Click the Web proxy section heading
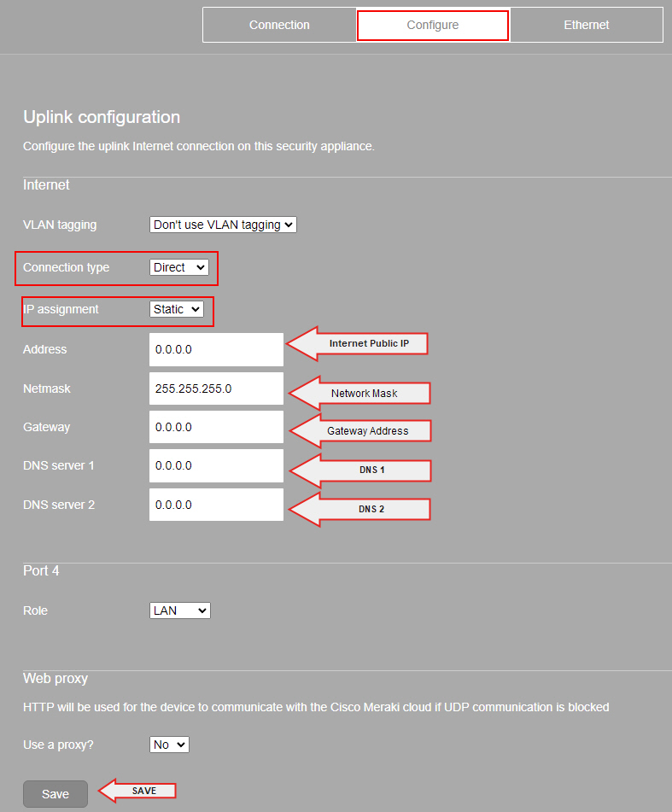 point(56,679)
